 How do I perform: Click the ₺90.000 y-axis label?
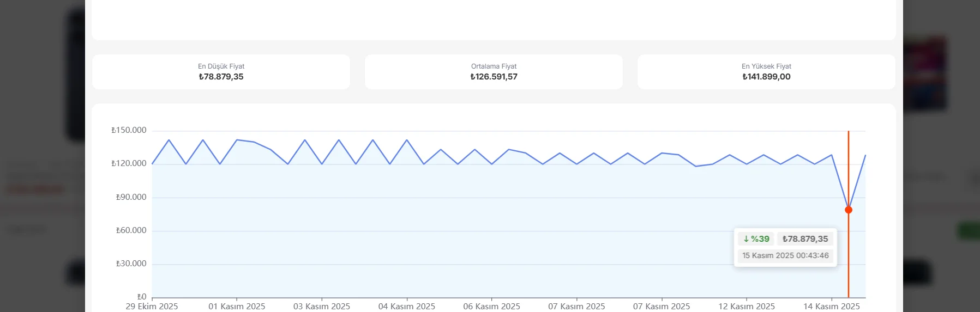[131, 197]
